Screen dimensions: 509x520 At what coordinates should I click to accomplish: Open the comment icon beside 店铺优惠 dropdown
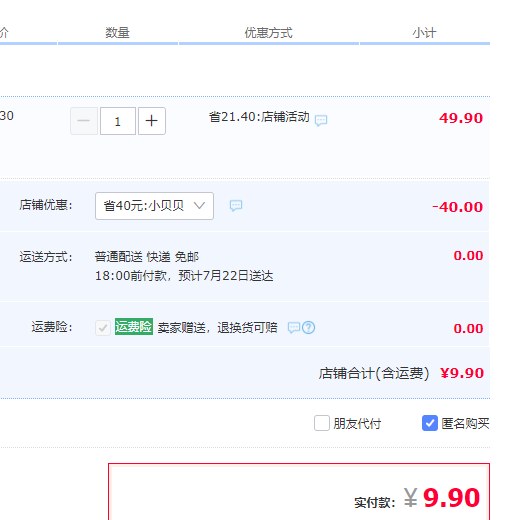click(236, 205)
